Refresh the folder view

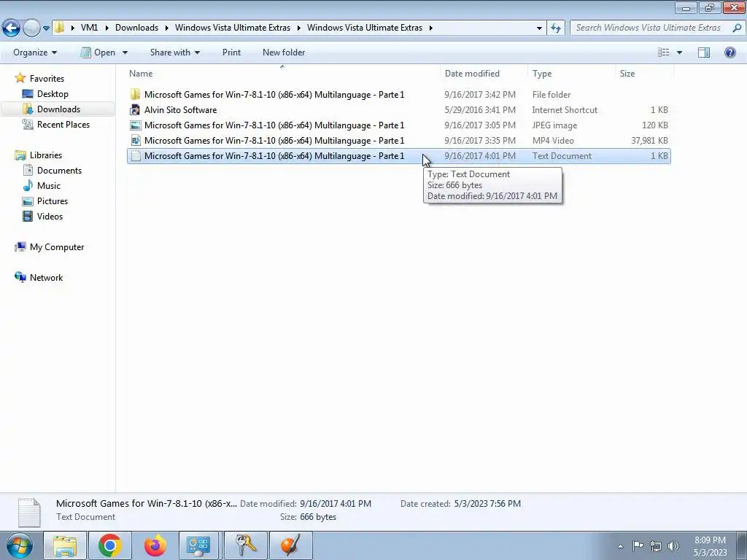click(555, 28)
